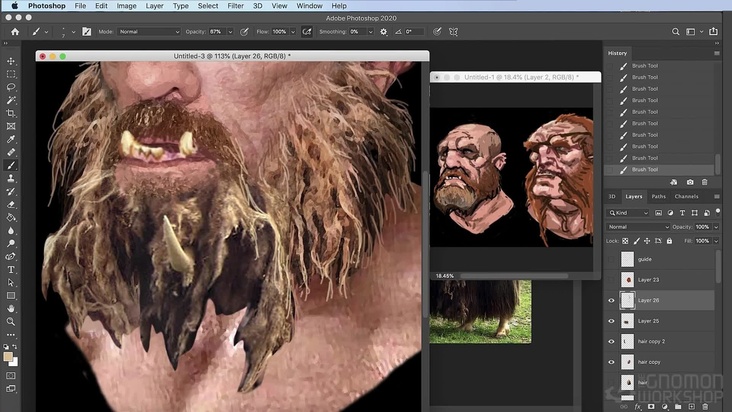732x412 pixels.
Task: Click brush angle input field
Action: point(414,32)
